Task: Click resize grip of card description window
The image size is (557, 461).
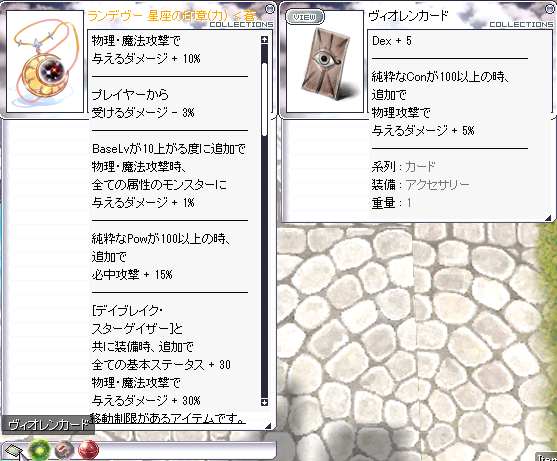Action: click(548, 217)
